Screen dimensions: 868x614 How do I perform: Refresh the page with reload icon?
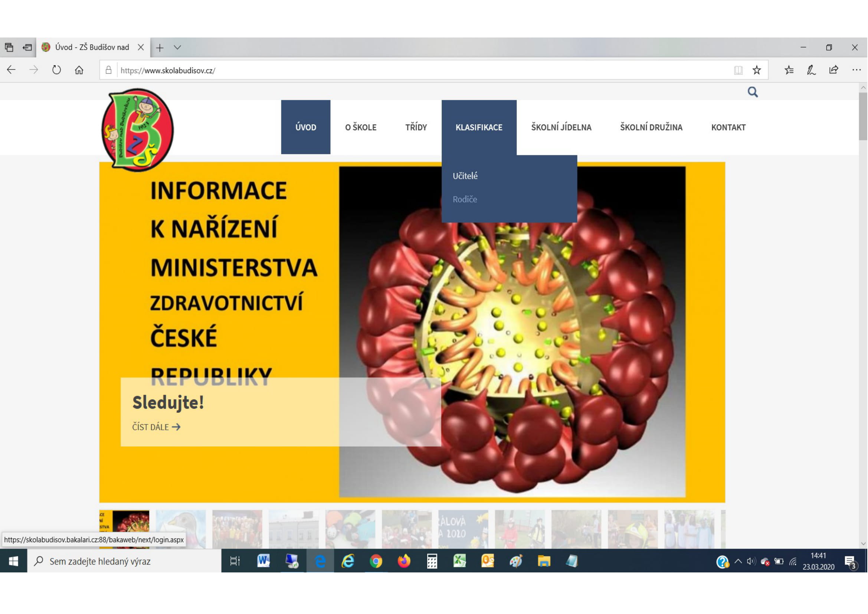tap(56, 70)
